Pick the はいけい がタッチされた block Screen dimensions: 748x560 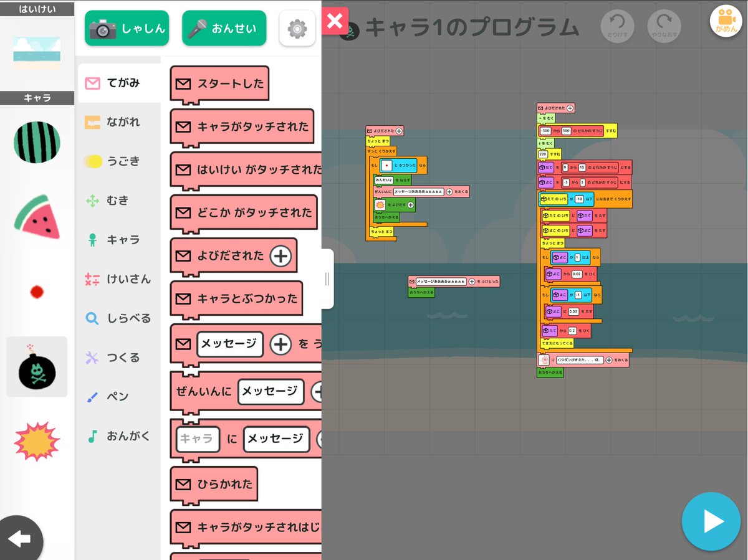pos(246,169)
